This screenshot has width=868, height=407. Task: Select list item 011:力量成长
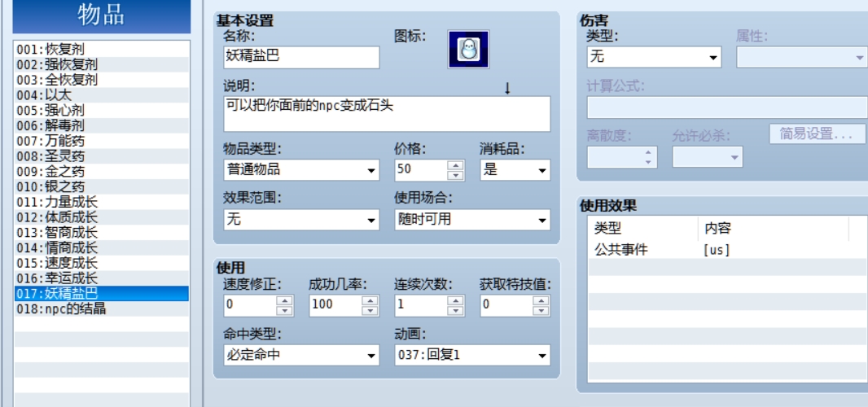[x=101, y=202]
